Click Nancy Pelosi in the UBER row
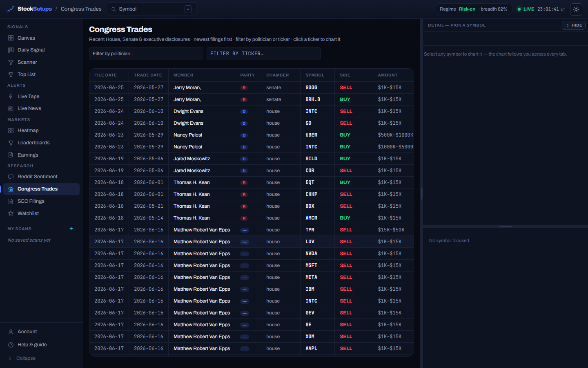The width and height of the screenshot is (588, 368). click(x=188, y=135)
